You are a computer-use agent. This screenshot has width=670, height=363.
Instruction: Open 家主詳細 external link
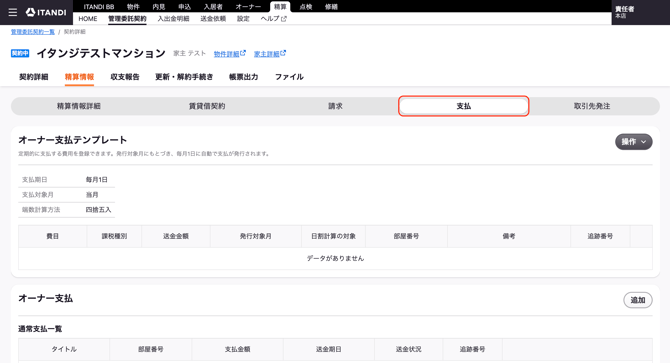[270, 54]
